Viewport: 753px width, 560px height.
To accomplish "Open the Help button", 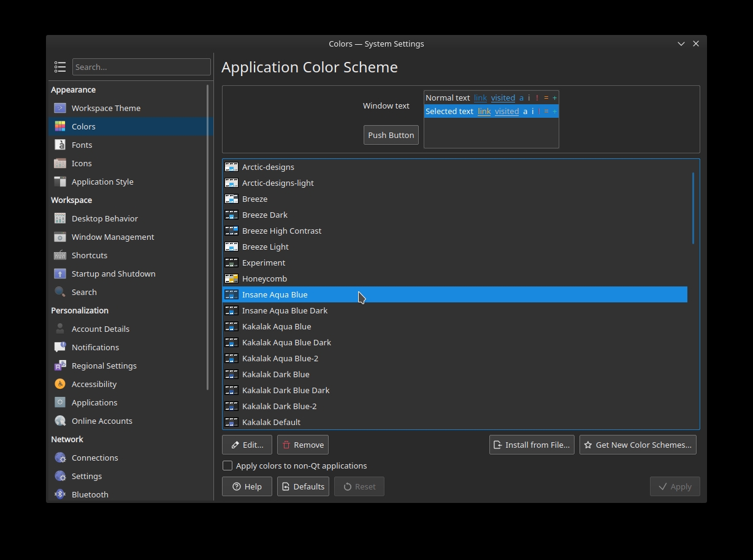I will pos(247,486).
